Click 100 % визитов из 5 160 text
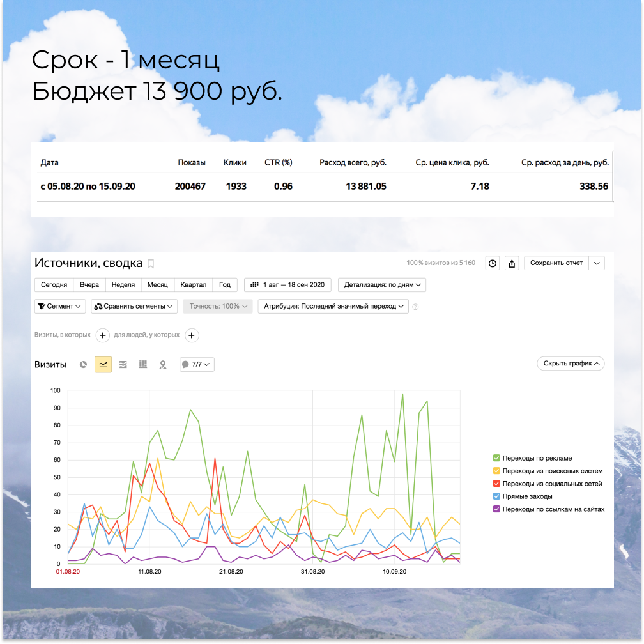Screen dimensions: 644x644 tap(441, 263)
